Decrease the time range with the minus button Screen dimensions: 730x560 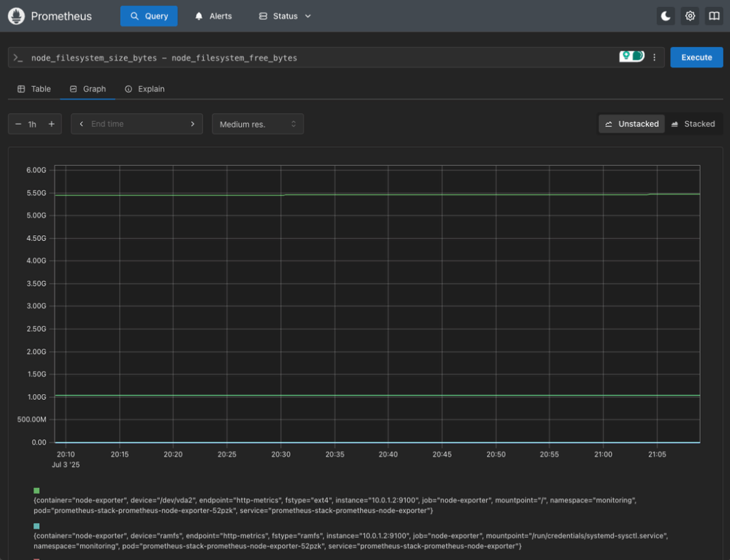19,123
